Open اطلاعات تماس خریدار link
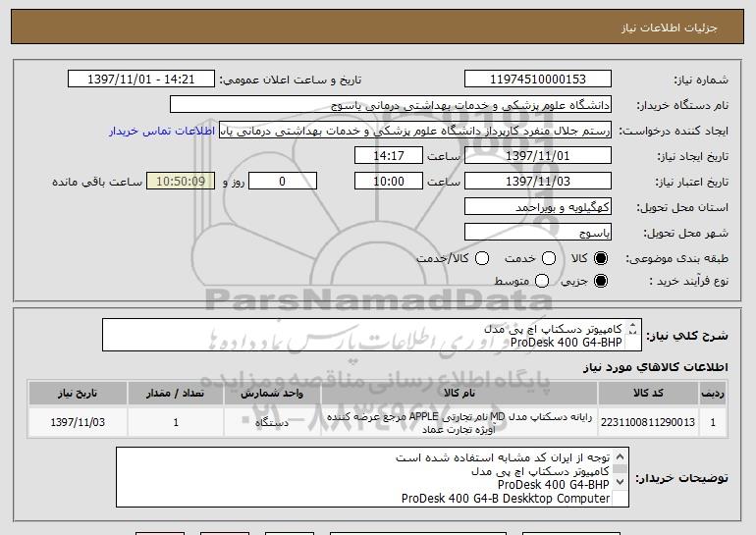Image resolution: width=756 pixels, height=535 pixels. tap(162, 131)
